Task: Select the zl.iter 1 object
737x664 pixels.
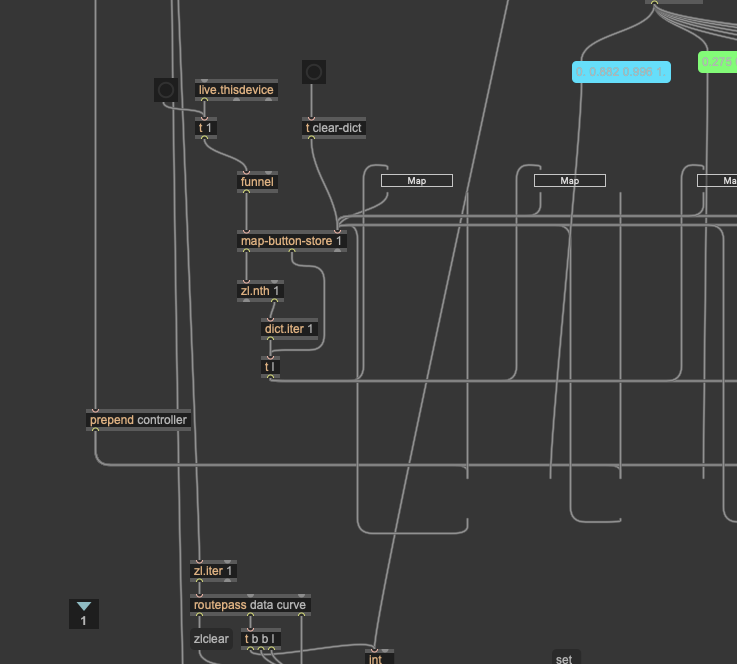Action: pos(213,571)
